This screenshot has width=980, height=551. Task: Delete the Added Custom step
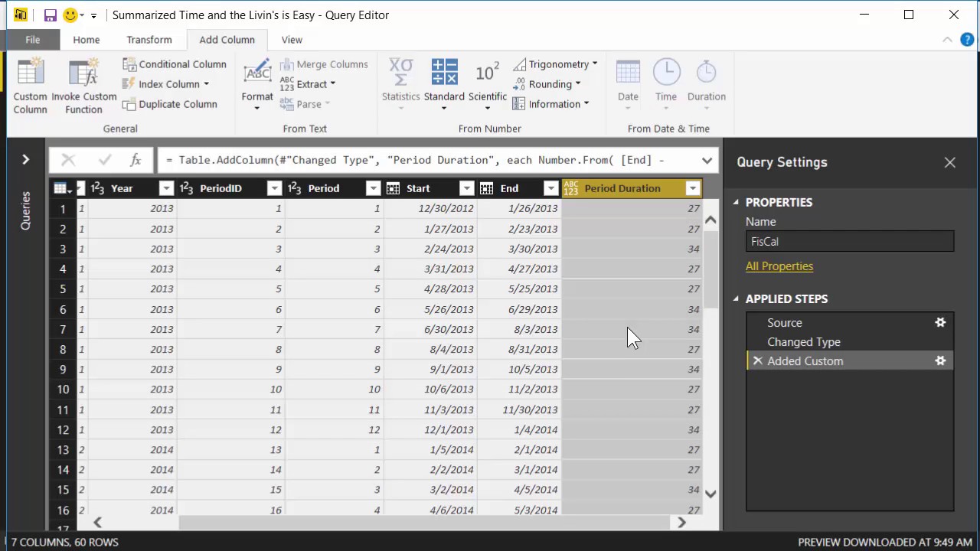coord(757,361)
